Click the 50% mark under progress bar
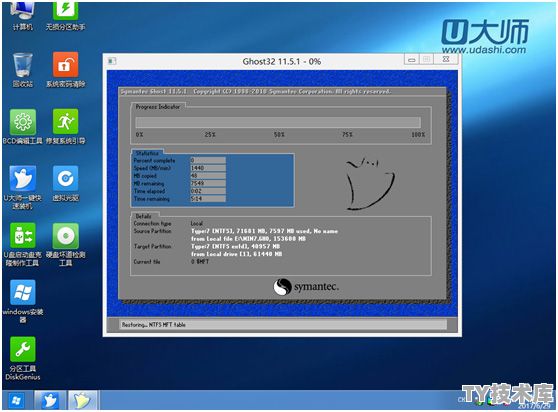Viewport: 558px width, 412px height. click(x=279, y=134)
